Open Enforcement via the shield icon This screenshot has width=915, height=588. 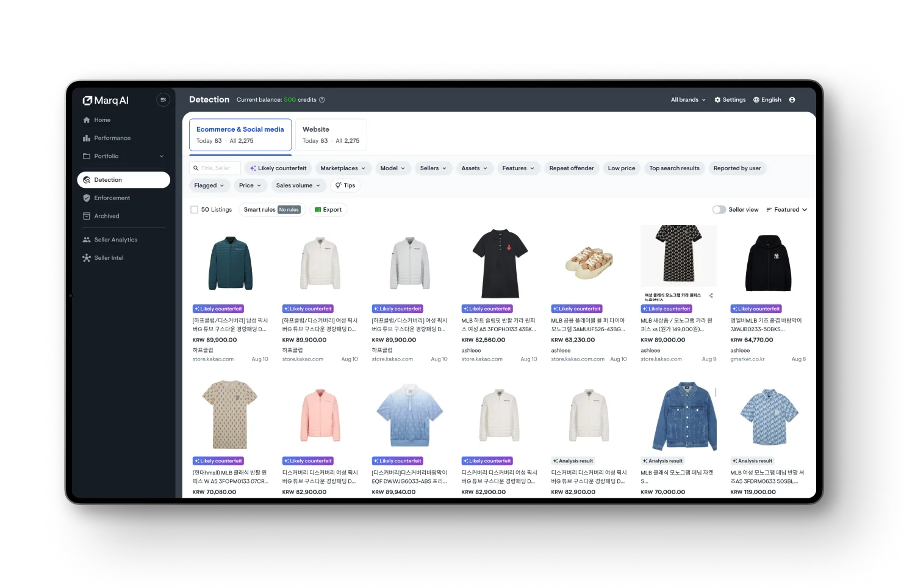[86, 198]
